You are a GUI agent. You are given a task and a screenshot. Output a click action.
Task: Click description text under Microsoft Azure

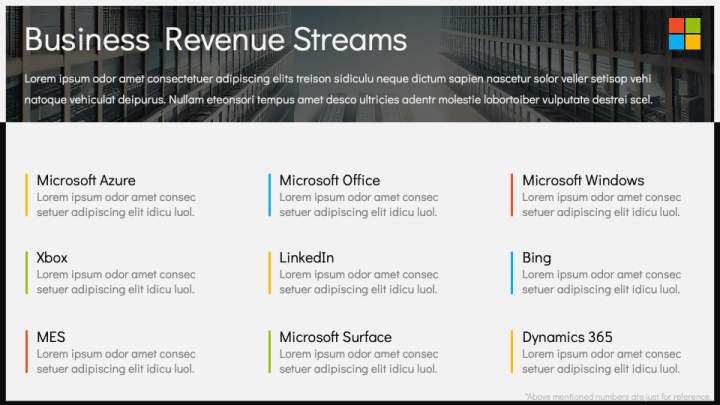[116, 205]
